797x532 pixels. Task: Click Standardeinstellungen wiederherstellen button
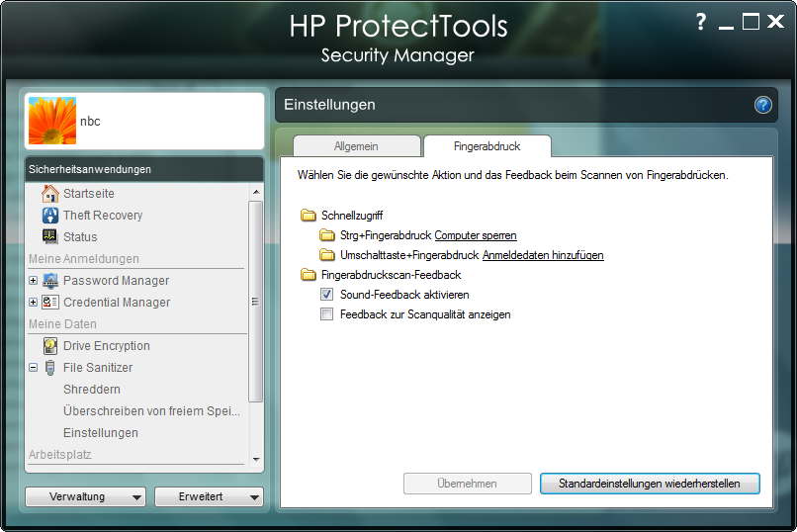click(x=650, y=484)
